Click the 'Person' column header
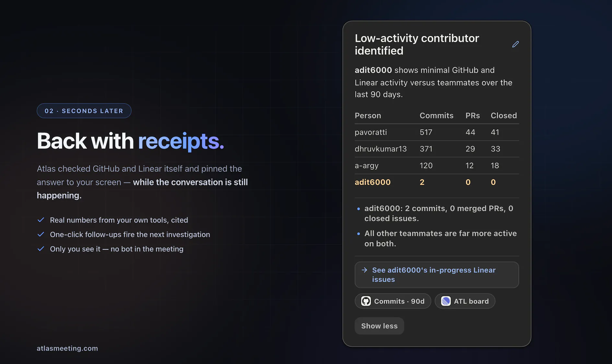This screenshot has width=612, height=364. click(x=368, y=116)
